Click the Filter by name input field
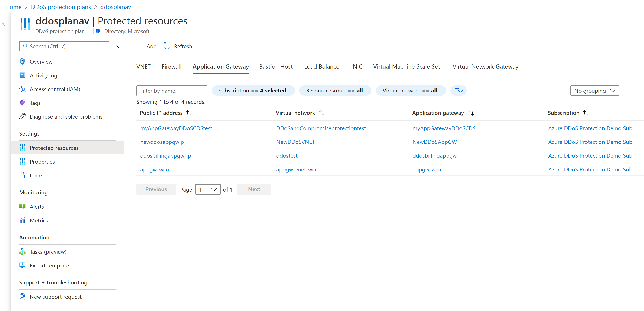The width and height of the screenshot is (644, 311). tap(172, 91)
